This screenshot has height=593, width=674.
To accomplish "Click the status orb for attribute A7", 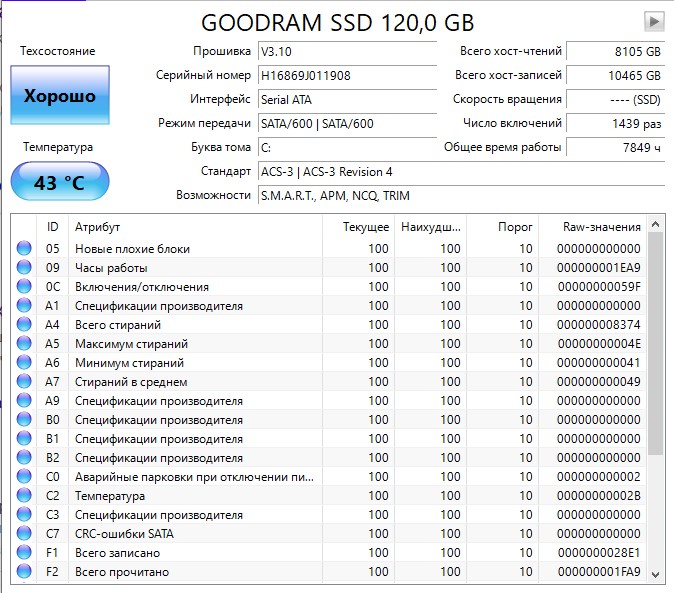I will [x=24, y=381].
